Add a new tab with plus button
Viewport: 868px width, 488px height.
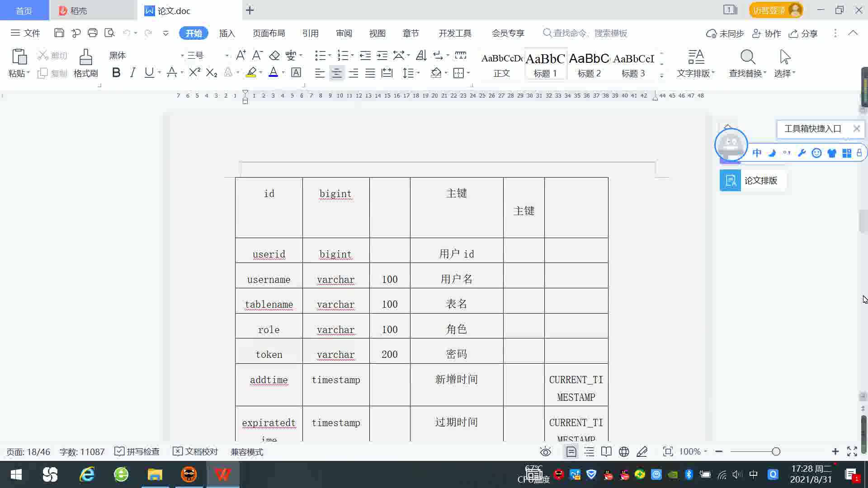(x=250, y=10)
